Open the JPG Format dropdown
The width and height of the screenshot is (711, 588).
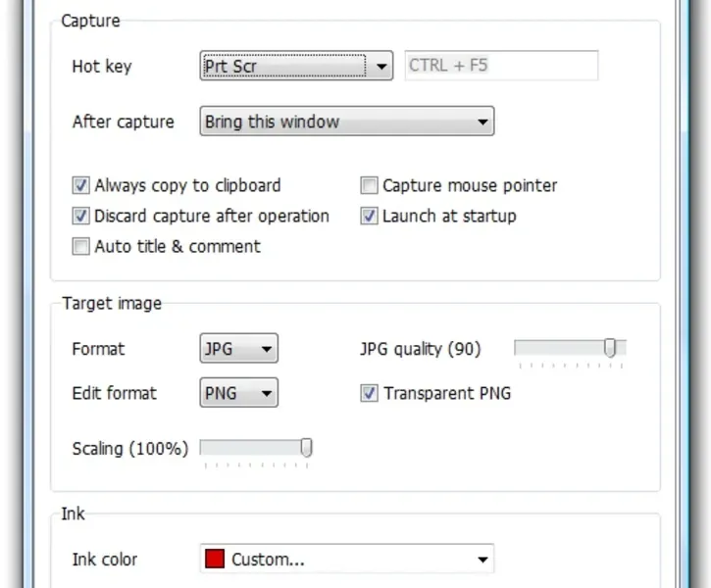tap(238, 349)
